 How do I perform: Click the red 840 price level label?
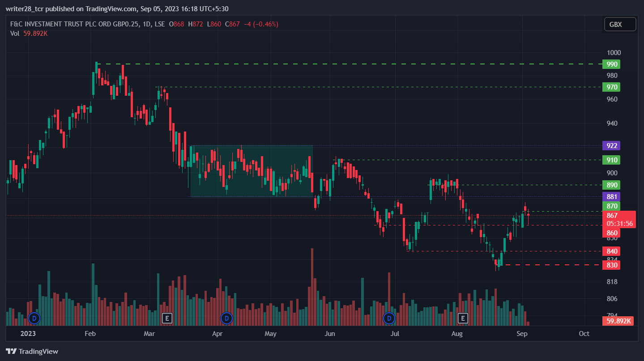coord(612,251)
